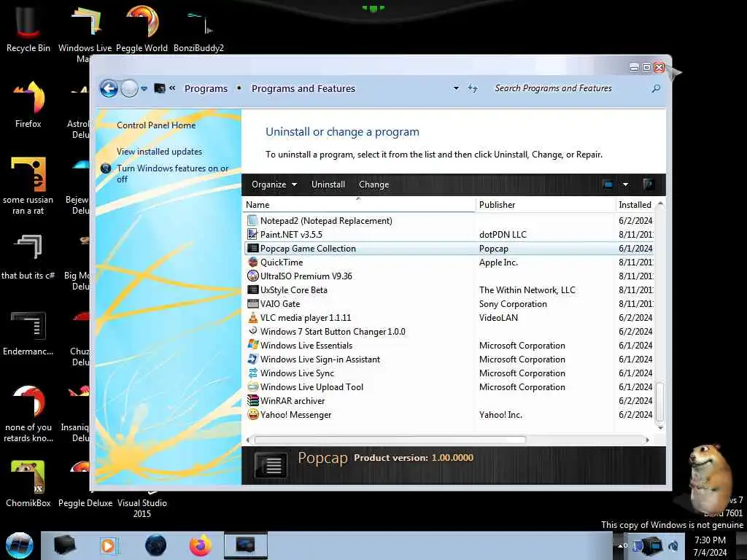747x560 pixels.
Task: Click the Search Programs and Features field
Action: click(569, 88)
